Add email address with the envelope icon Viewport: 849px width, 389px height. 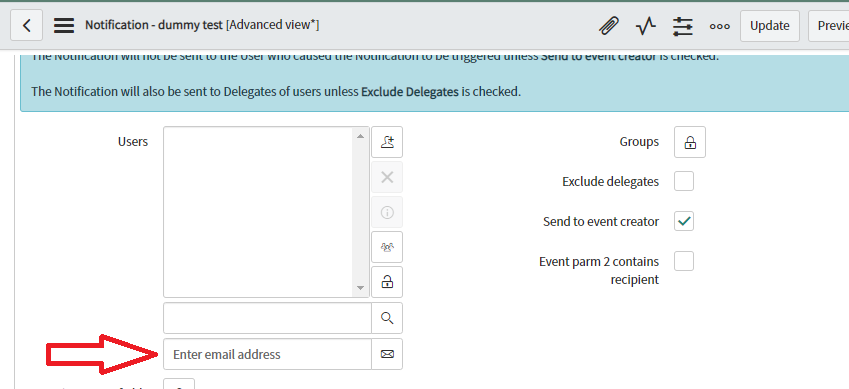(x=387, y=354)
